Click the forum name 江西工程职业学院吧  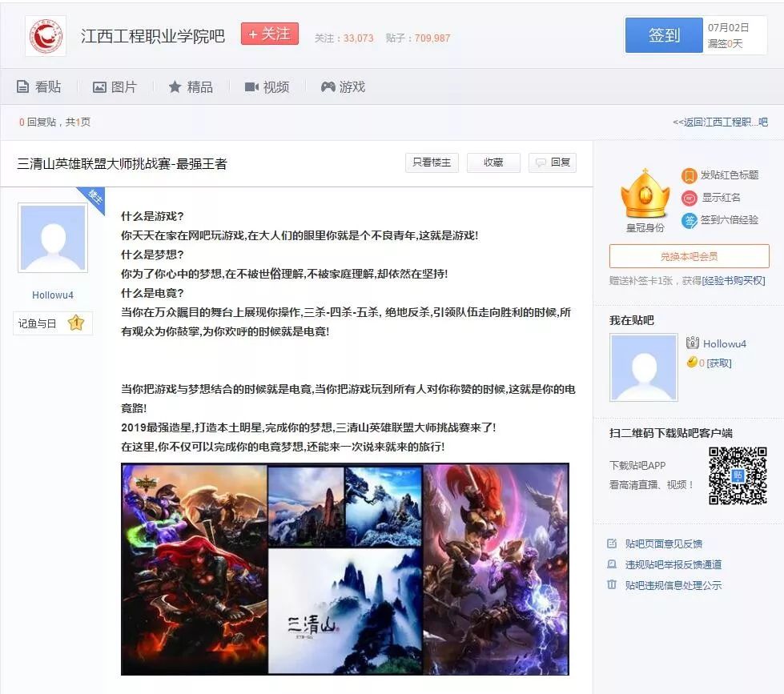[152, 35]
